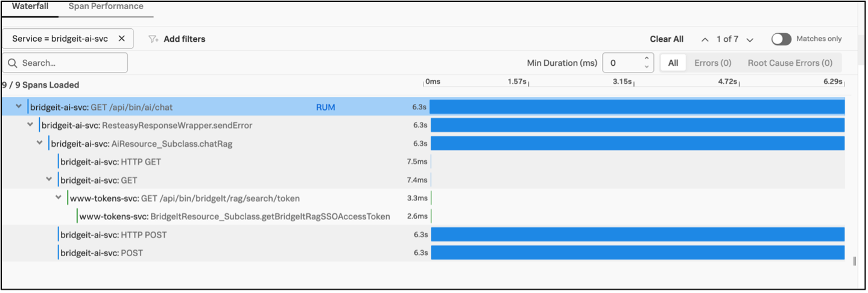Collapse the ResteasyResponseWrapper.sendError span

coord(30,125)
